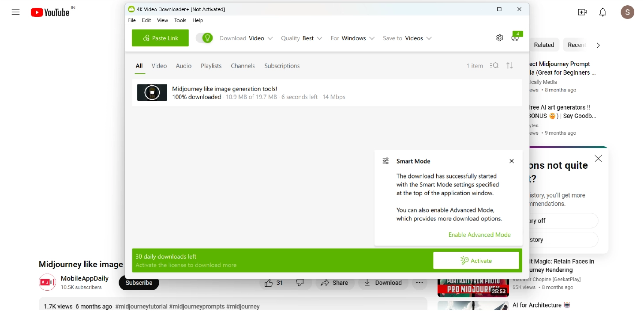Open YouTube hamburger guide menu
The image size is (644, 311).
click(16, 12)
